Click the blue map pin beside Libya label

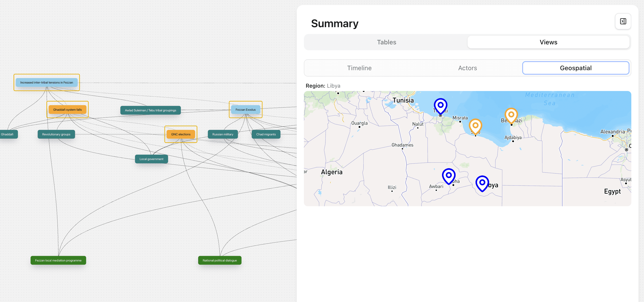point(482,184)
